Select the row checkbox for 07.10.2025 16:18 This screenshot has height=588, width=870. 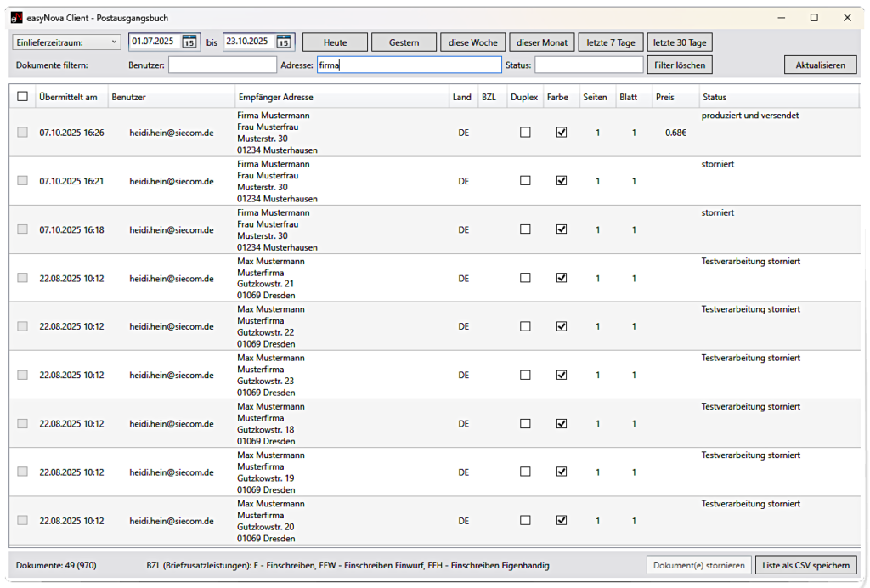[22, 229]
